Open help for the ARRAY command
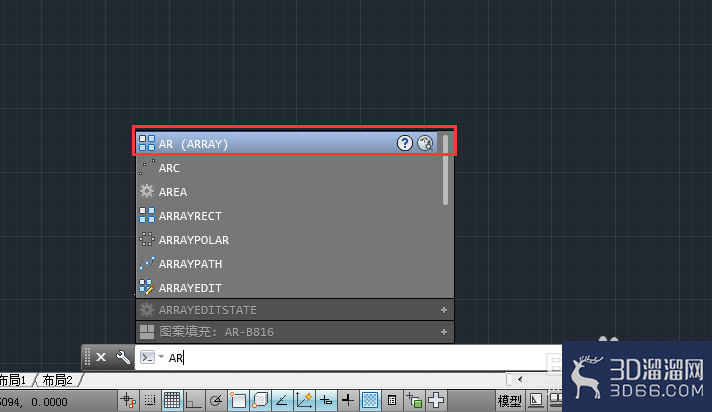 coord(405,143)
